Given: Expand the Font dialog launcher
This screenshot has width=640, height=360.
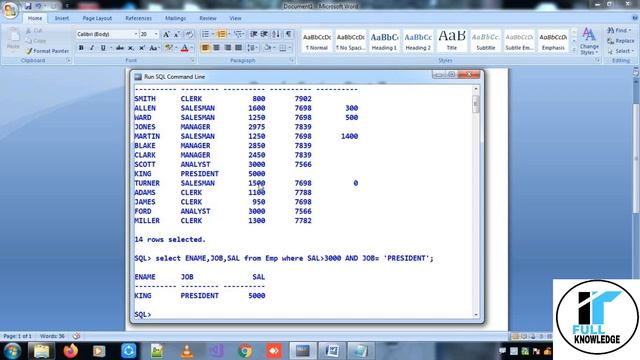Looking at the screenshot, I should (x=192, y=60).
